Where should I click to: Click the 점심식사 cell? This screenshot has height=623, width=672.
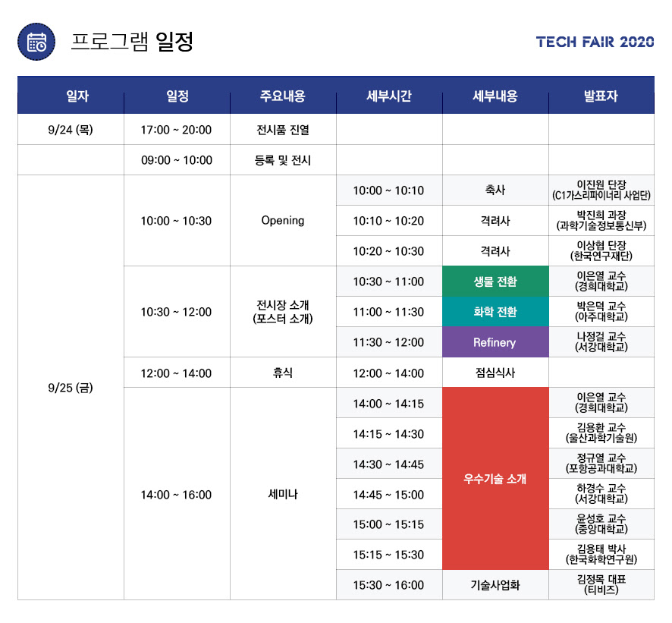495,373
